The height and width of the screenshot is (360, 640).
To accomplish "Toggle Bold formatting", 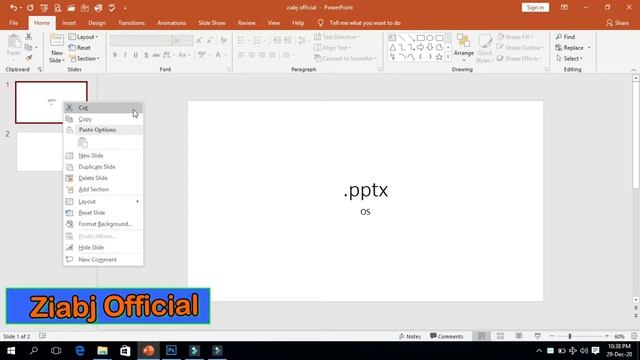I will pyautogui.click(x=115, y=55).
